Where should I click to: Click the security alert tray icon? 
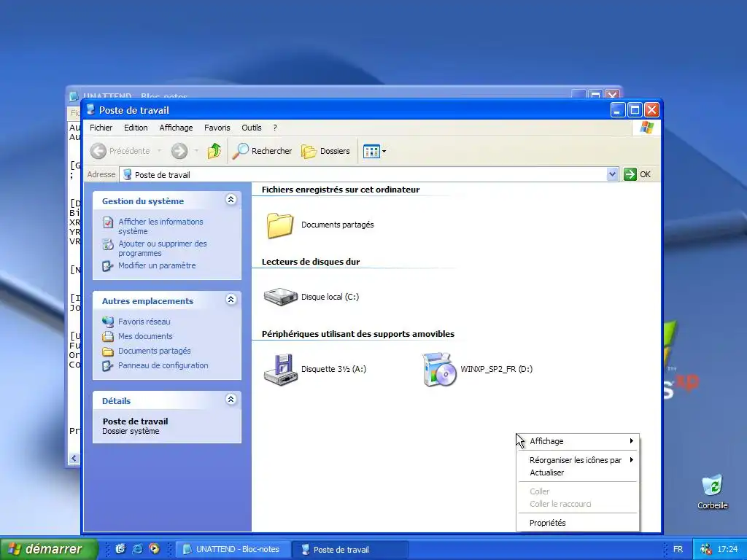coord(706,550)
